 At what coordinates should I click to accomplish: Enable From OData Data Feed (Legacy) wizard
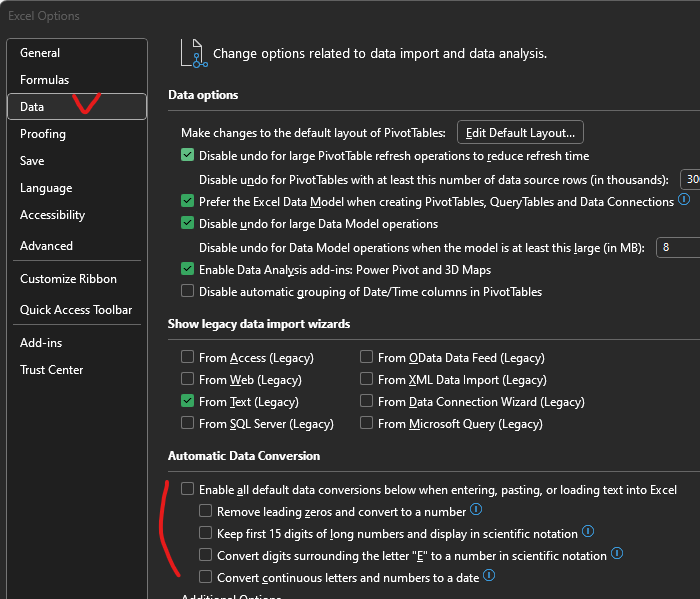pyautogui.click(x=367, y=357)
